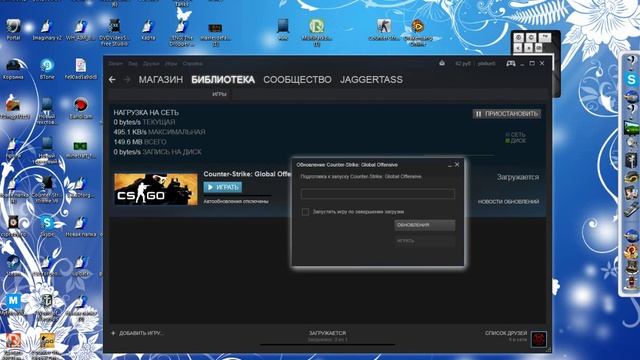Screen dimensions: 640x360
Task: Open НОВОСТИ ОБНОВЛЕНИЙ link
Action: click(x=509, y=202)
